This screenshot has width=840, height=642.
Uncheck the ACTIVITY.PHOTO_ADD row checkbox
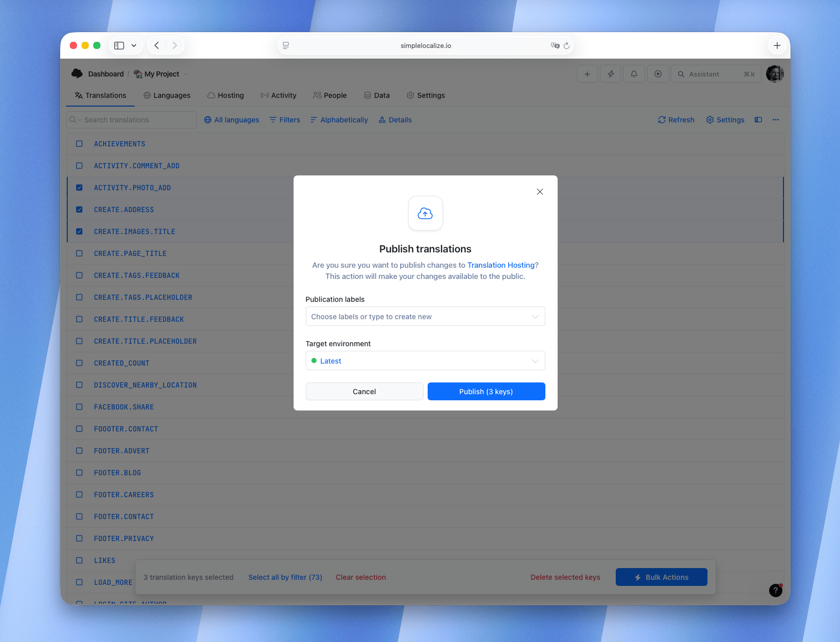[x=79, y=187]
